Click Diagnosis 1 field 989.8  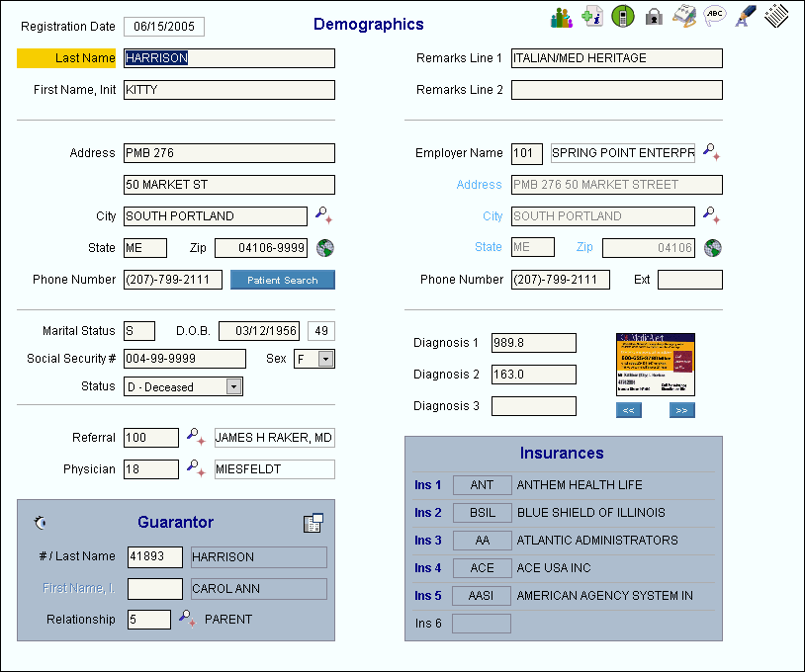coord(534,343)
